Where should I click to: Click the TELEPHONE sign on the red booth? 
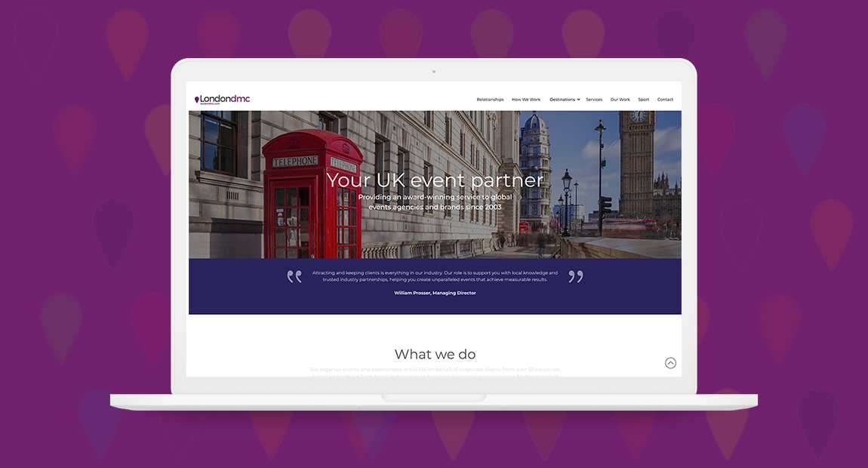[295, 162]
